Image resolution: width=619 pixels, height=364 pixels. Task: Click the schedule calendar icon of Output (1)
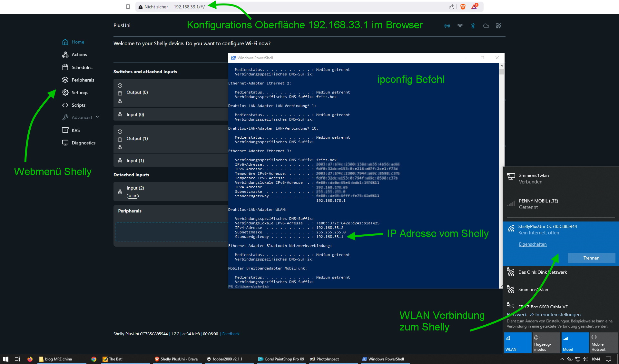(x=120, y=139)
